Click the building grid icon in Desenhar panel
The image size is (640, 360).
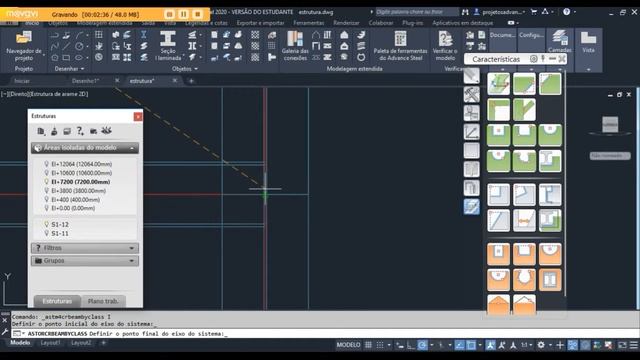99,35
